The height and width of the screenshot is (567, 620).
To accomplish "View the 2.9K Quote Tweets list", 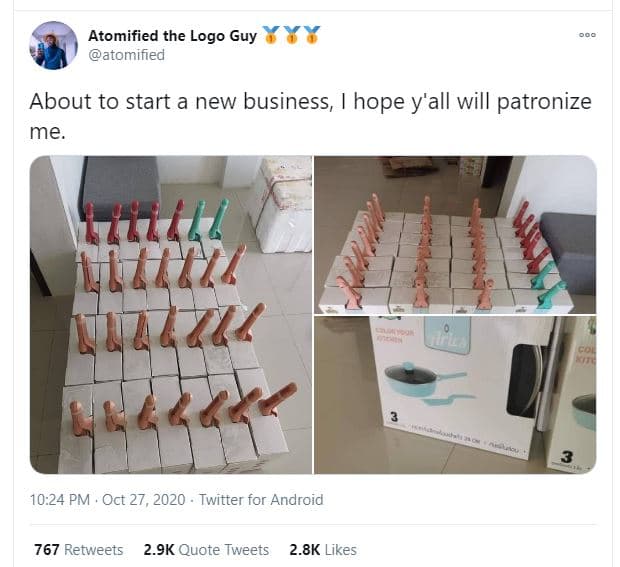I will [206, 550].
